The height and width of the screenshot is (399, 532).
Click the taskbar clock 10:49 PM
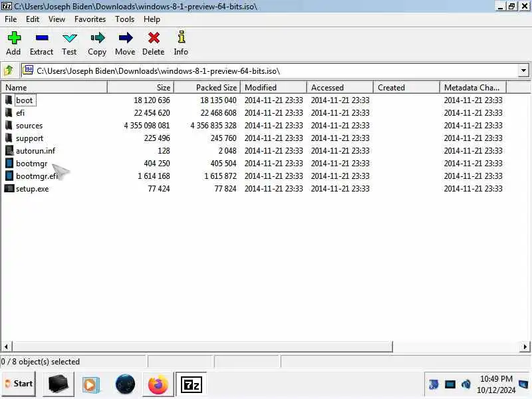click(496, 378)
